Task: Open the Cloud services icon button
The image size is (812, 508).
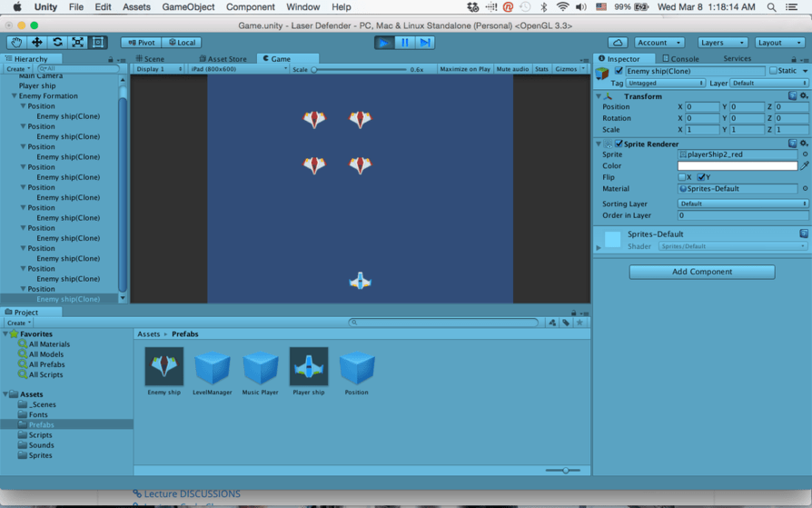Action: 618,43
